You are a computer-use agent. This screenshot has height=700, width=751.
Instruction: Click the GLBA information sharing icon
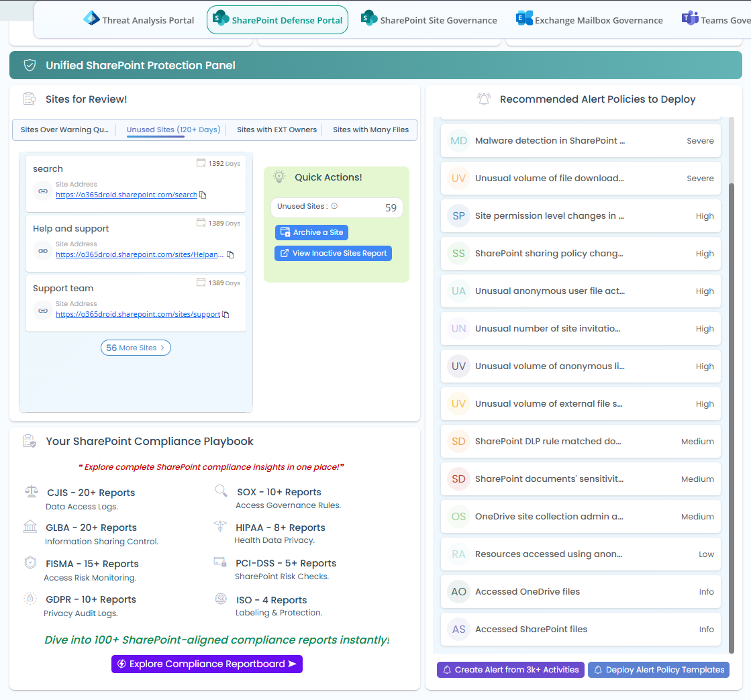click(31, 527)
